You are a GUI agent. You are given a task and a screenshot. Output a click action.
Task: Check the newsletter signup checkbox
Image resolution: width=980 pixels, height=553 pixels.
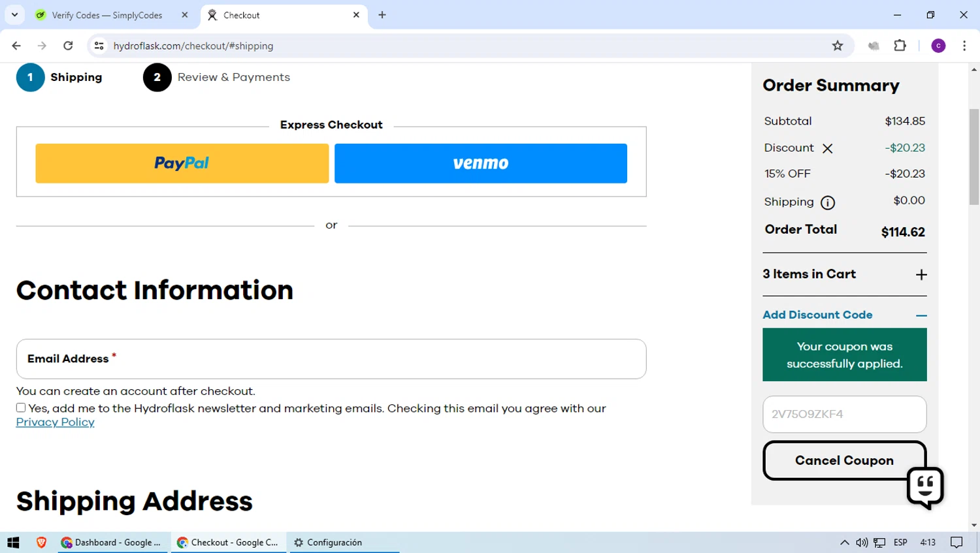[21, 408]
